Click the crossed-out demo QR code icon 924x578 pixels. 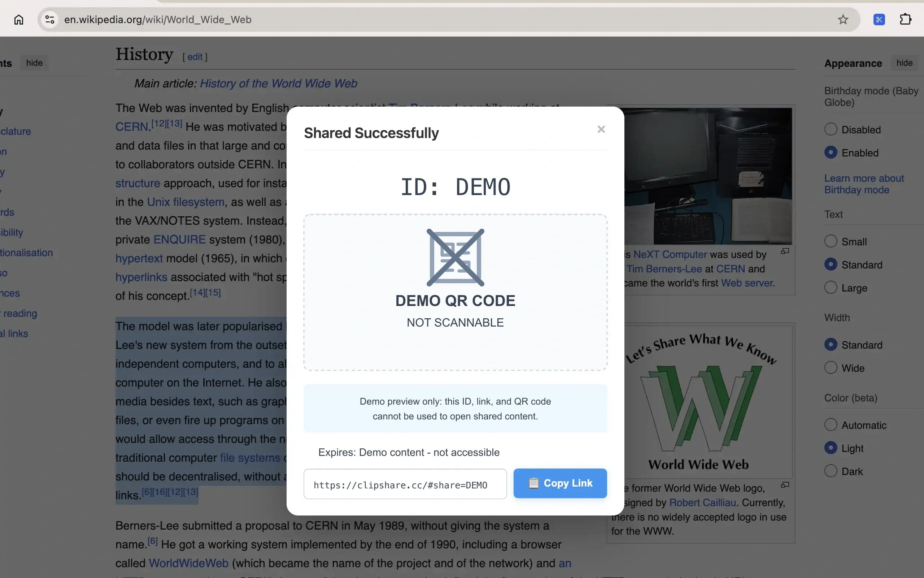[455, 257]
